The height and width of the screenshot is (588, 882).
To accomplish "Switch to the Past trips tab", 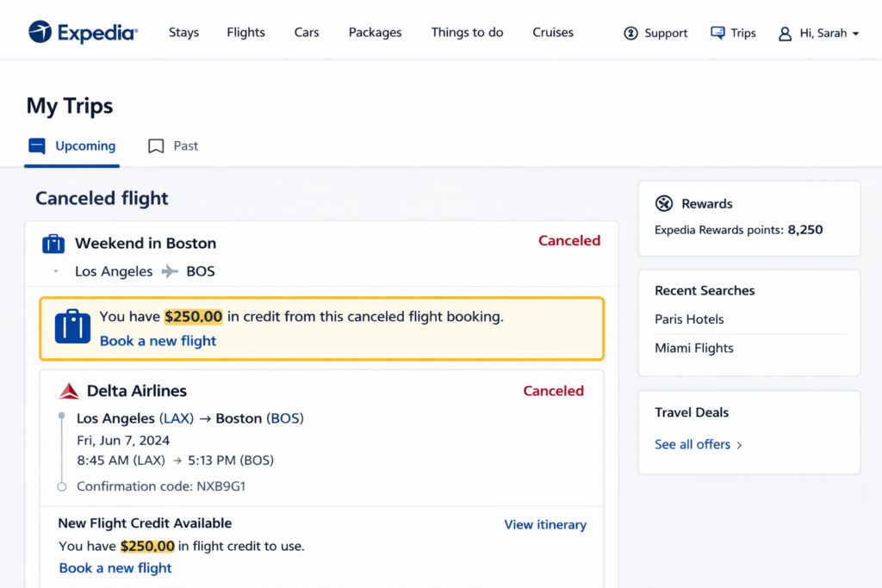I will click(x=174, y=146).
